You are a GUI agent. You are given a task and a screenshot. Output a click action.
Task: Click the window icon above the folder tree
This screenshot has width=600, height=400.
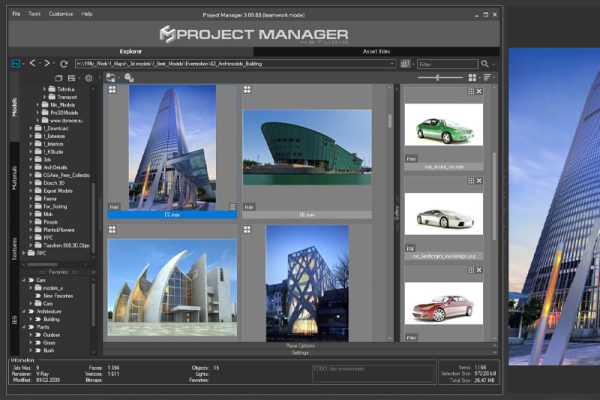59,78
